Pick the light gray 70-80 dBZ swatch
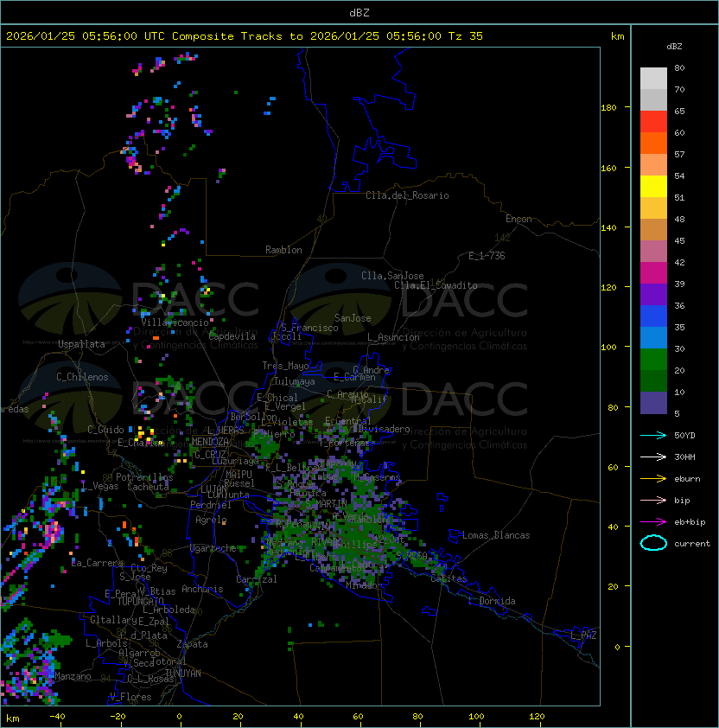Image resolution: width=719 pixels, height=728 pixels. (653, 79)
